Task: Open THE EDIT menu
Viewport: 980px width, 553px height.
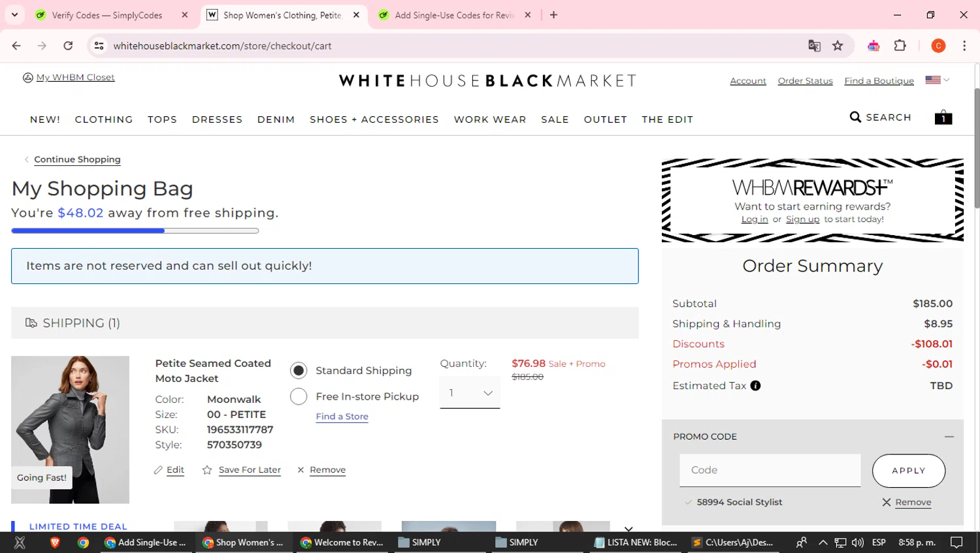Action: point(667,119)
